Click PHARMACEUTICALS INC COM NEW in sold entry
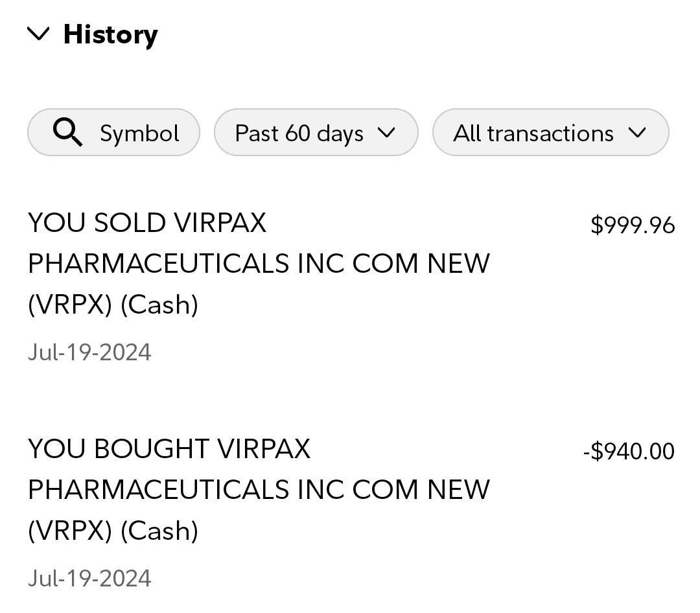 pyautogui.click(x=259, y=264)
